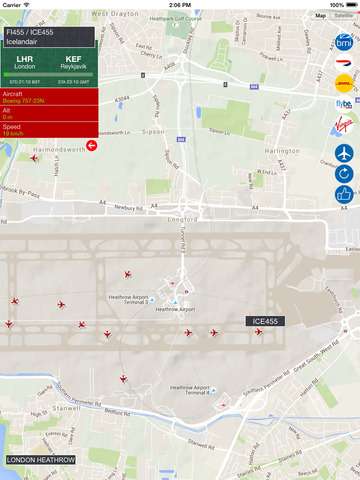
Task: Select the flybe airline icon
Action: (x=344, y=104)
